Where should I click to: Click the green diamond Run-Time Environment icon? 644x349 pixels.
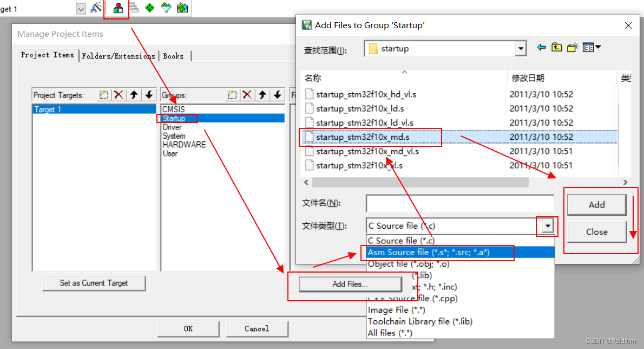point(150,8)
